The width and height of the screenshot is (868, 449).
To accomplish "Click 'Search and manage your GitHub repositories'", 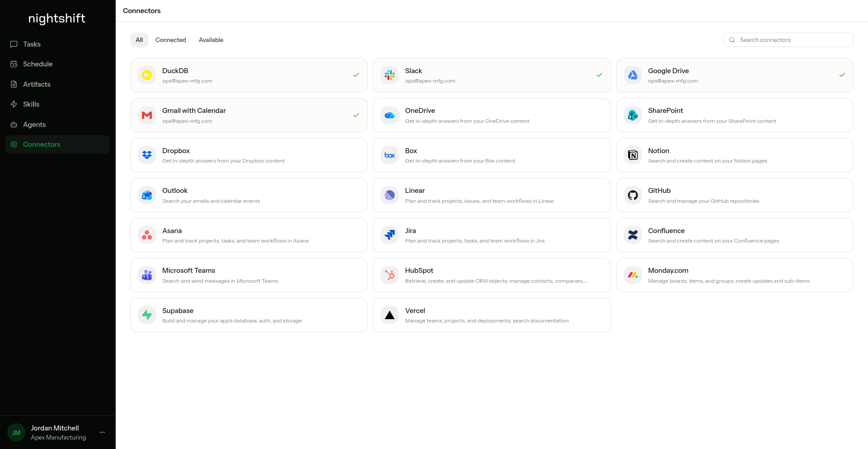I will (703, 201).
